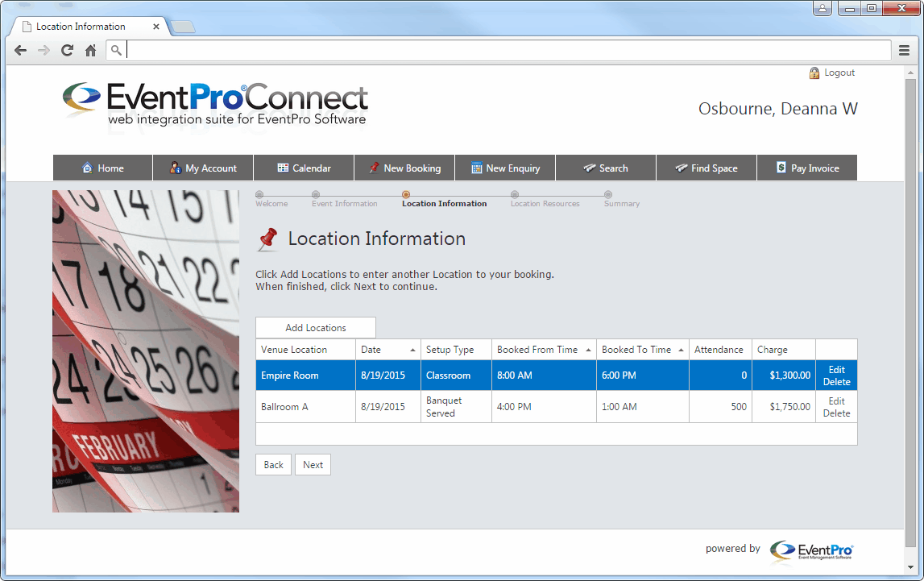
Task: Click the $1,750.00 charge cell
Action: click(784, 407)
